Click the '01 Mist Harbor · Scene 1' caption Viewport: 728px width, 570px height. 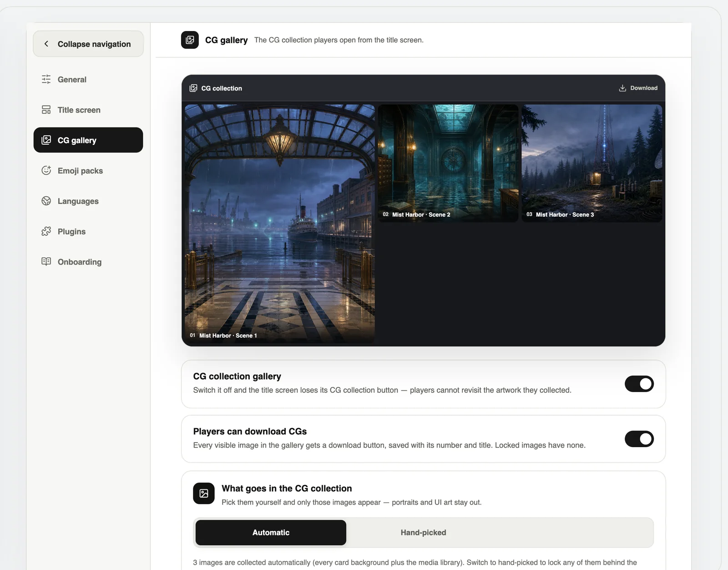point(223,336)
